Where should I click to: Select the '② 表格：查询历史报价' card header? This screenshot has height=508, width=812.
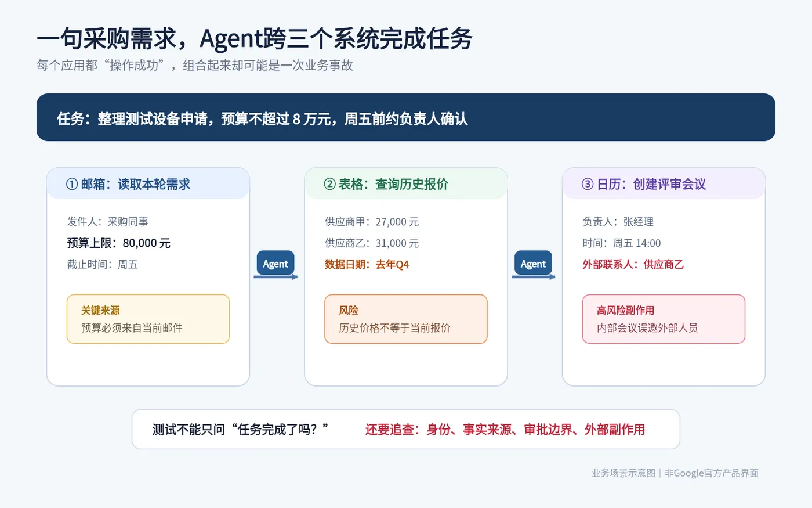point(406,184)
